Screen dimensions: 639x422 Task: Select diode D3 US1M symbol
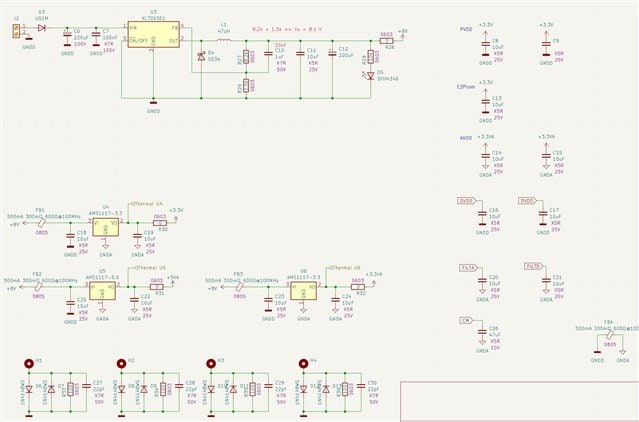41,28
